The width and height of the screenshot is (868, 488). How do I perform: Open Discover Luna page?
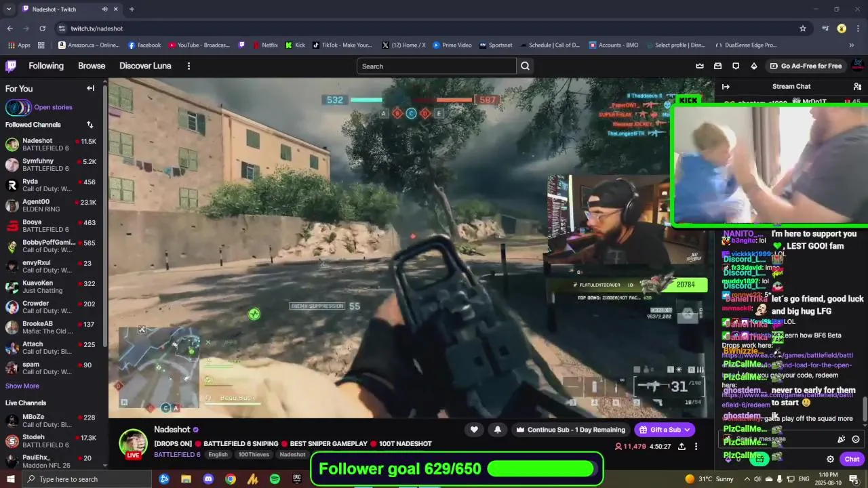(145, 66)
